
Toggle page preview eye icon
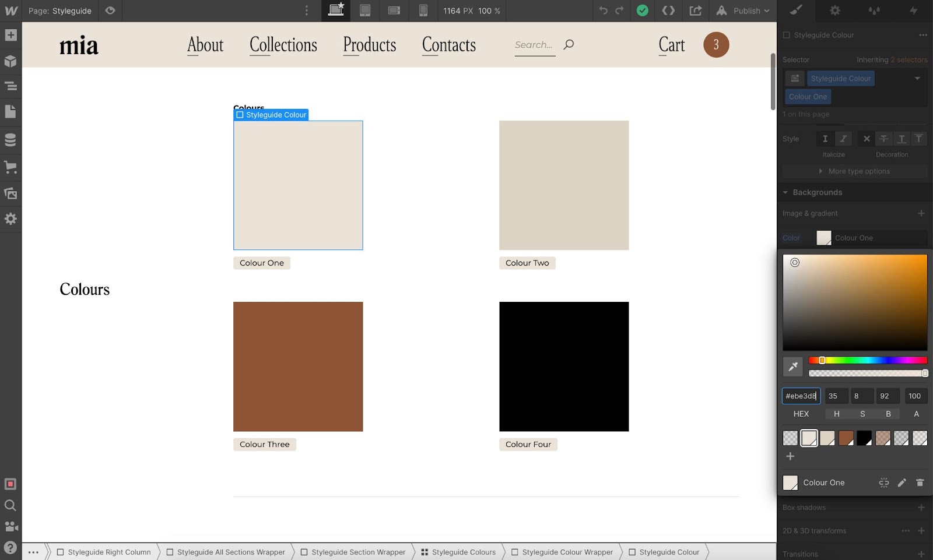click(x=110, y=10)
